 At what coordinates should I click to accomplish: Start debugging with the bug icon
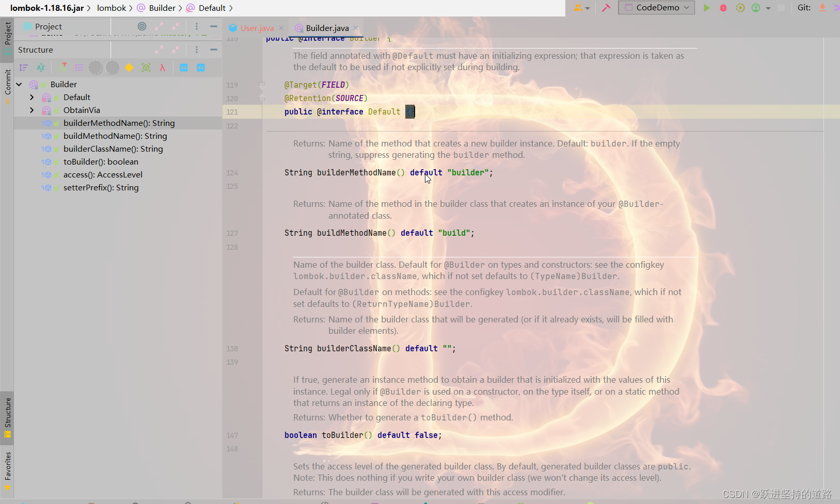[x=723, y=8]
